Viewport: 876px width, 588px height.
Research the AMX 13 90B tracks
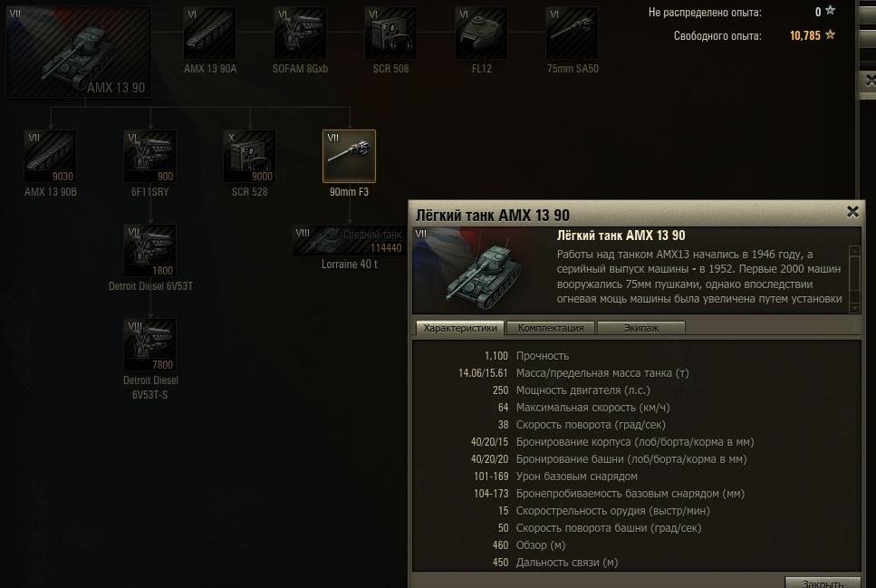click(51, 157)
